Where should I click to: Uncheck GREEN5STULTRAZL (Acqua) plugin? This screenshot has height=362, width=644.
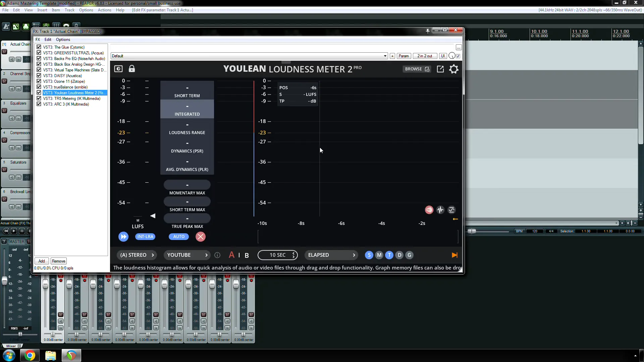pyautogui.click(x=39, y=53)
